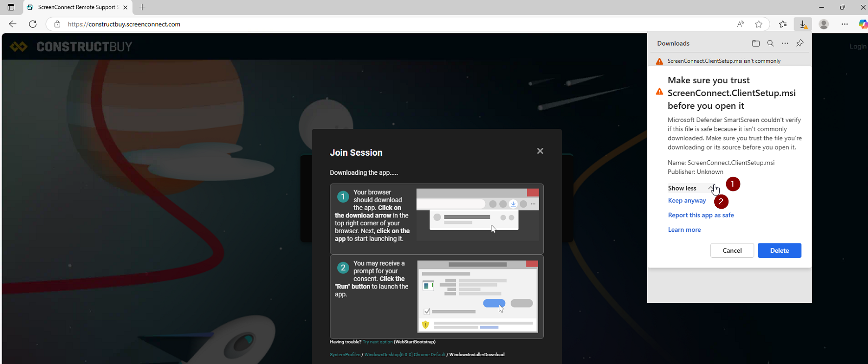The height and width of the screenshot is (364, 868).
Task: Open downloads folder icon in Downloads panel
Action: click(756, 43)
